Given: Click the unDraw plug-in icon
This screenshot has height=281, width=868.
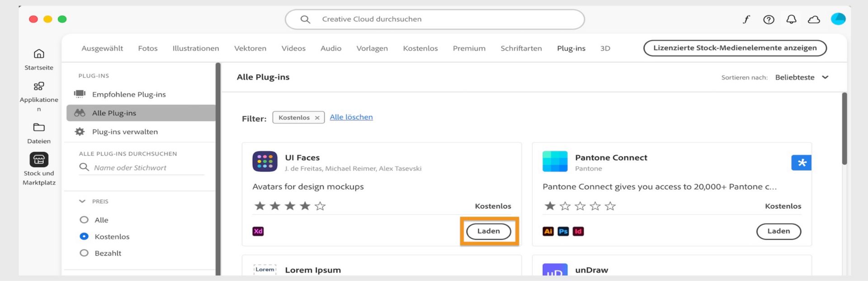Looking at the screenshot, I should pos(555,270).
